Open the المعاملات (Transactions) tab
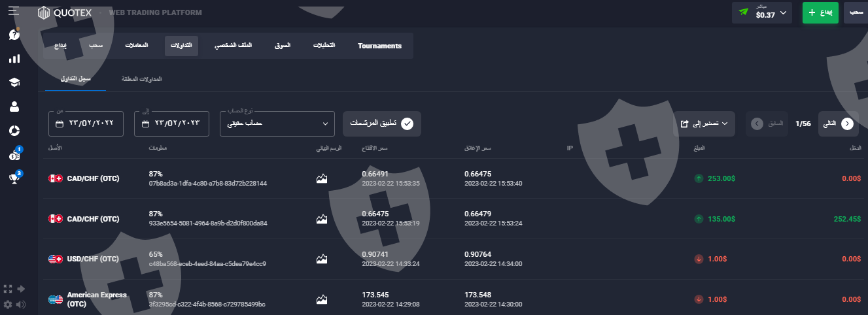 coord(137,45)
